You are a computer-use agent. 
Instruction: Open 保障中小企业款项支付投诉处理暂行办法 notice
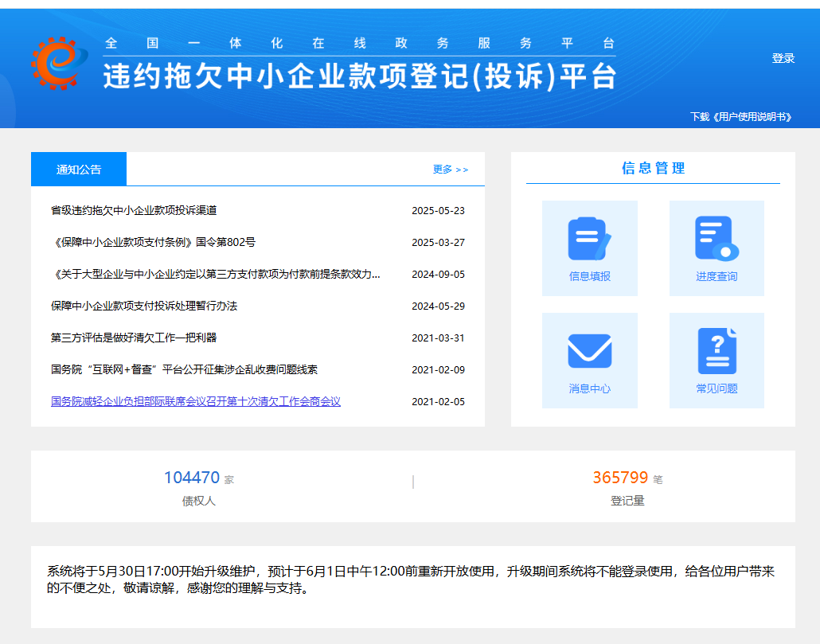pos(144,306)
